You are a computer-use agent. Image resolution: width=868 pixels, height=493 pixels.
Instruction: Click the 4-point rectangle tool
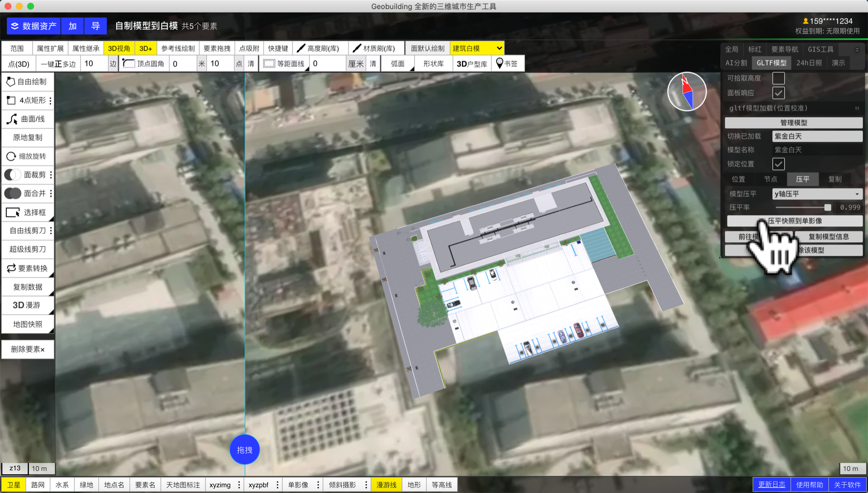pyautogui.click(x=28, y=100)
